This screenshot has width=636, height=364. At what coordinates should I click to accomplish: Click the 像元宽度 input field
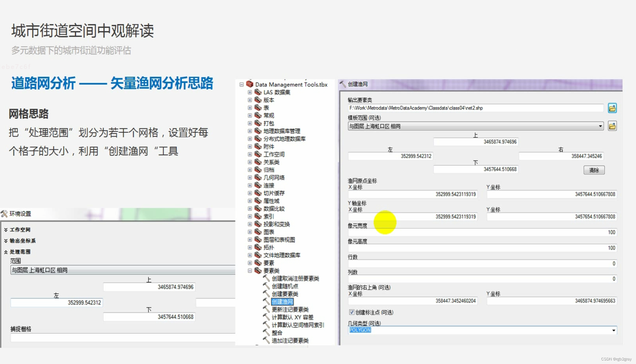[482, 232]
